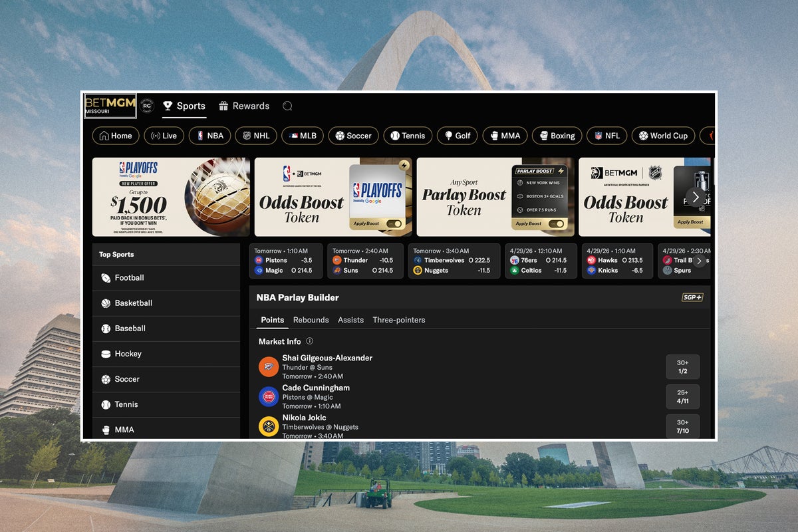Image resolution: width=798 pixels, height=532 pixels.
Task: Open the Pistons vs Magic game card
Action: 286,261
